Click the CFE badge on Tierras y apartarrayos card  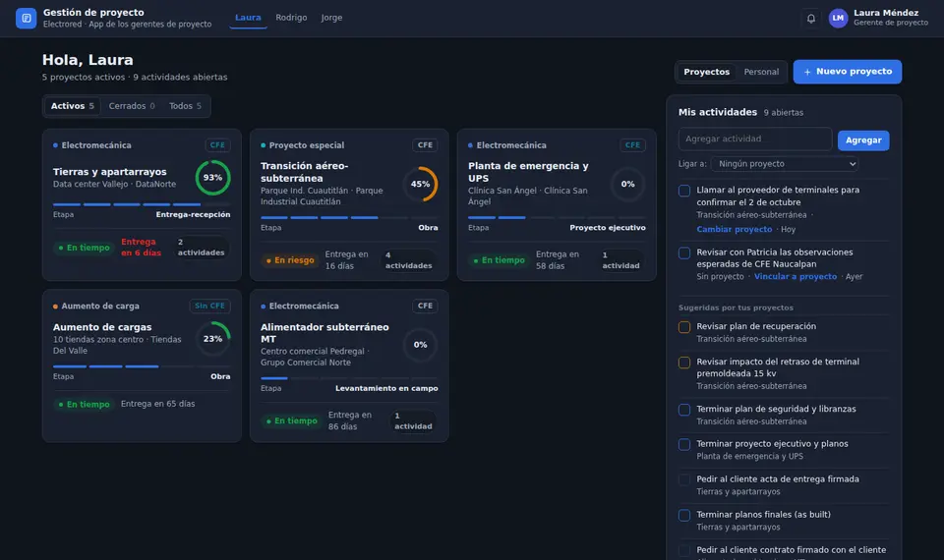(217, 145)
